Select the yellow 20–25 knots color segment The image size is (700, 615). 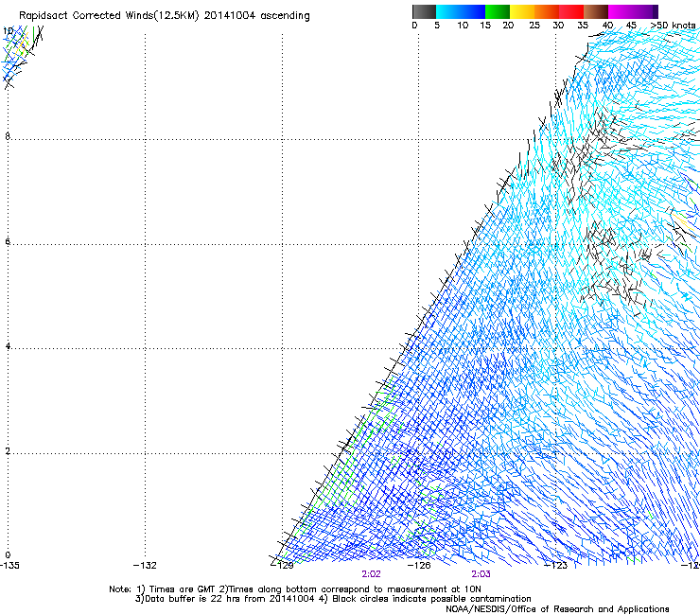[522, 11]
